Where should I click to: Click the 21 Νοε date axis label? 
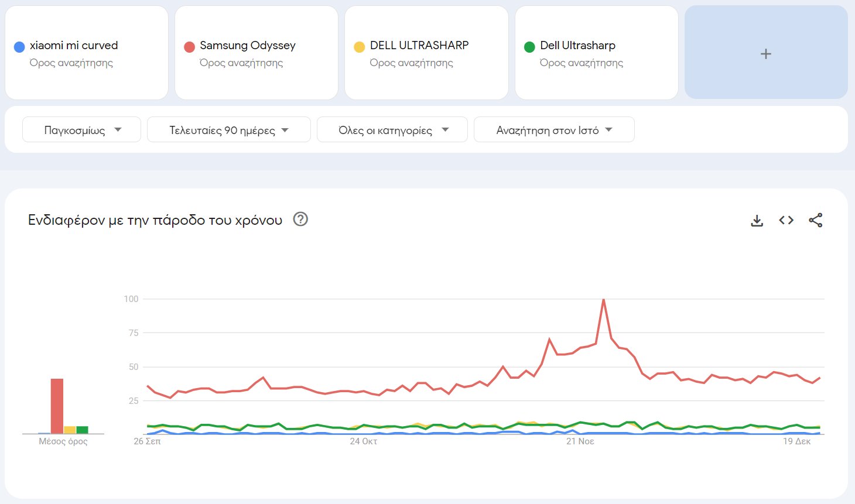pos(580,441)
